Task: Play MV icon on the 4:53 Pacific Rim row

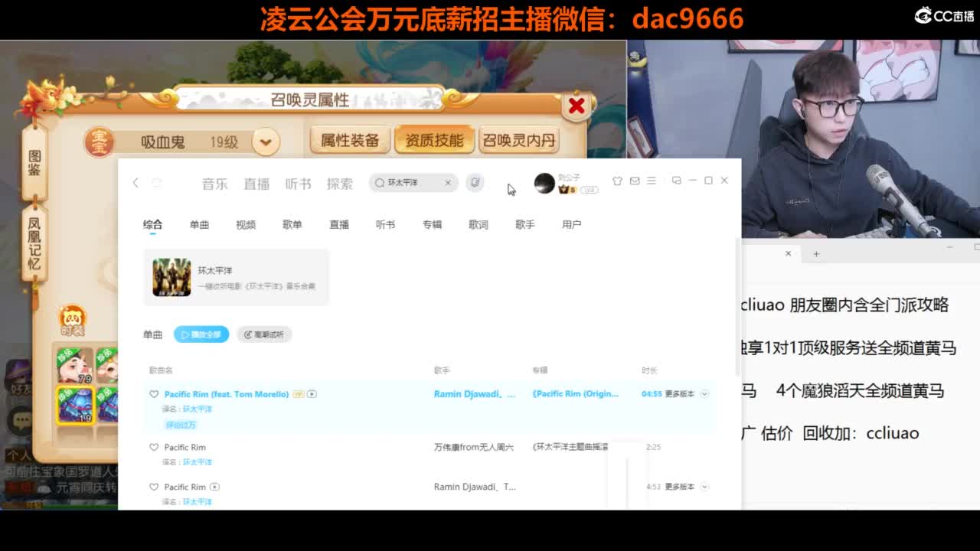Action: pyautogui.click(x=215, y=487)
